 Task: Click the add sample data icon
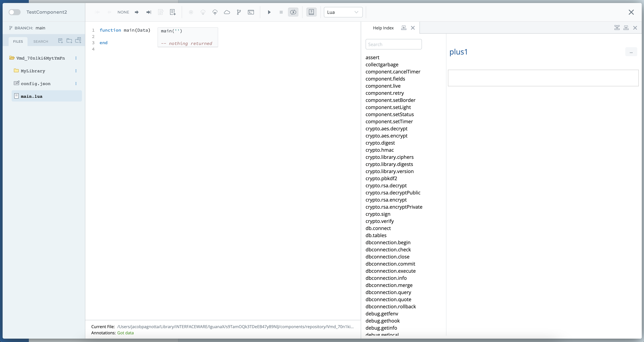(173, 12)
